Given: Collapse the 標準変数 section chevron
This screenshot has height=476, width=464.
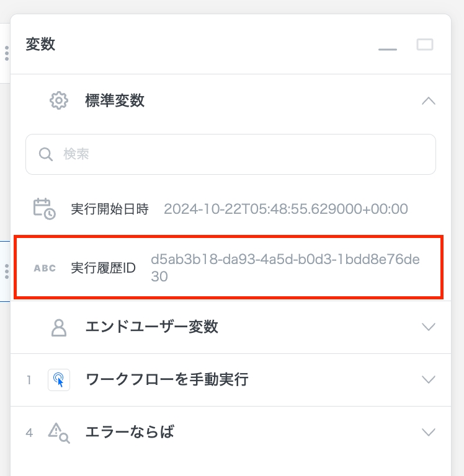Looking at the screenshot, I should click(428, 100).
